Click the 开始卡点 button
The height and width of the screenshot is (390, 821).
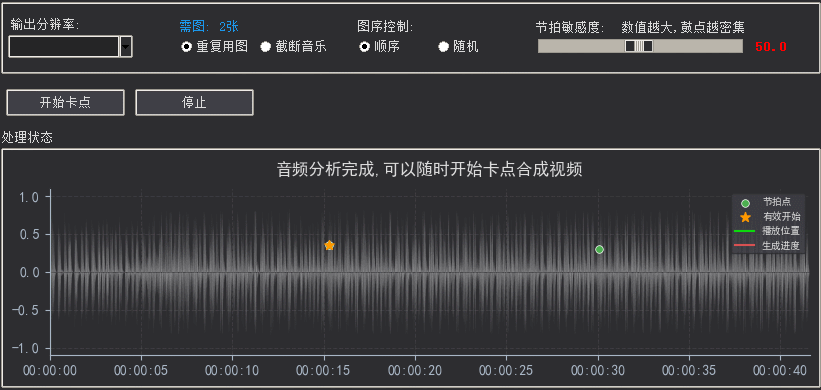click(x=65, y=103)
